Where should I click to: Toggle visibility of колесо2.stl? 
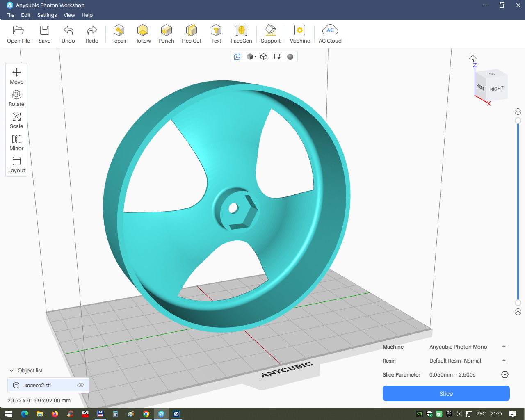[81, 385]
